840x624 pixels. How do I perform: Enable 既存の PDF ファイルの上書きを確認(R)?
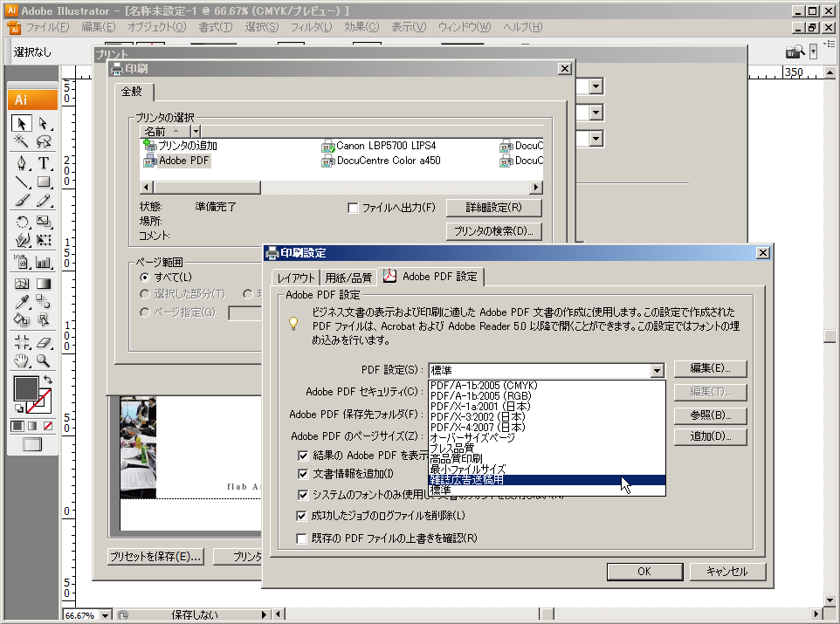(301, 538)
